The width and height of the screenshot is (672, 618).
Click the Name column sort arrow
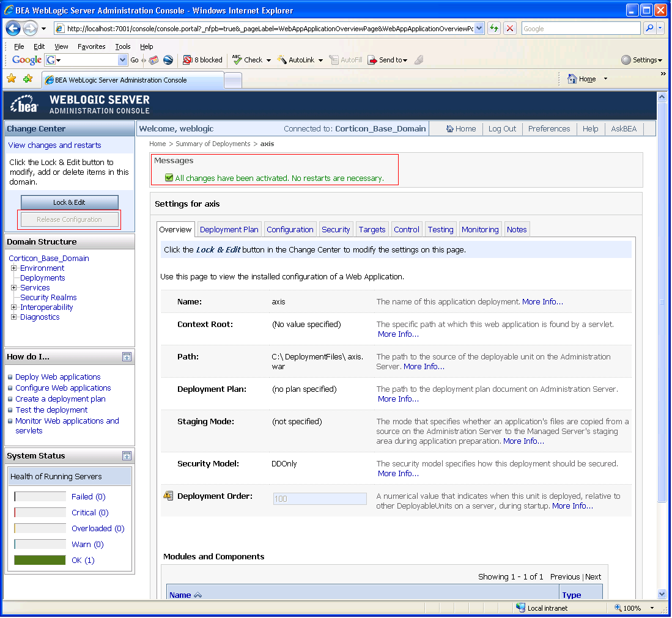[x=198, y=595]
